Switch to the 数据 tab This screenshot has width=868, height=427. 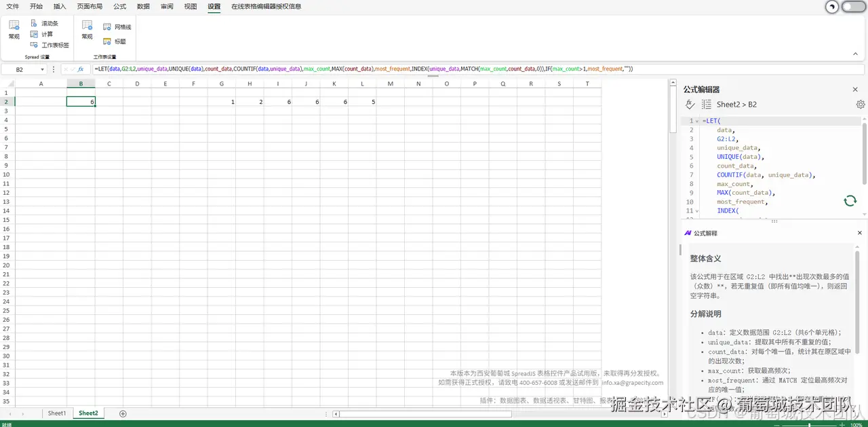pos(143,6)
